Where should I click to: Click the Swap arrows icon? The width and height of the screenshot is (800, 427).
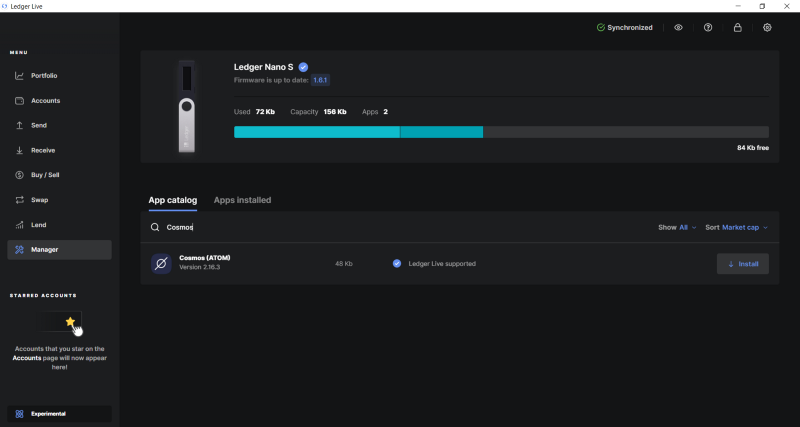[19, 200]
